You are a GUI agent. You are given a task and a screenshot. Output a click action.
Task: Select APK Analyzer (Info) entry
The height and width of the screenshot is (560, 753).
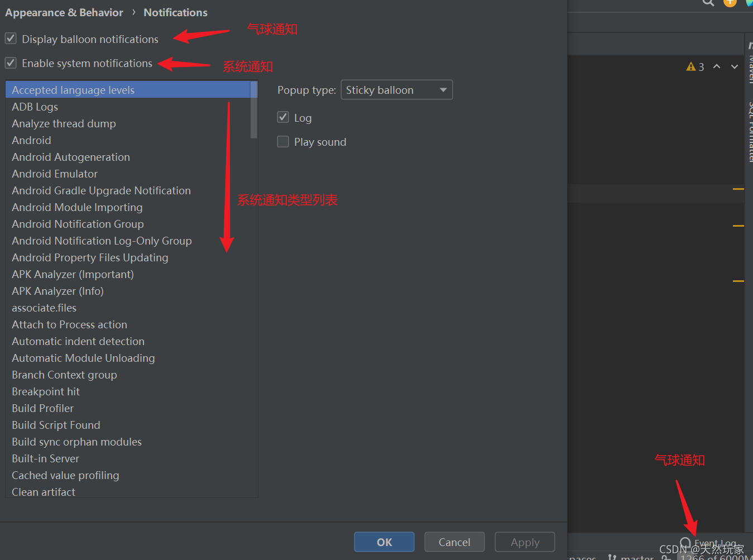pyautogui.click(x=128, y=291)
